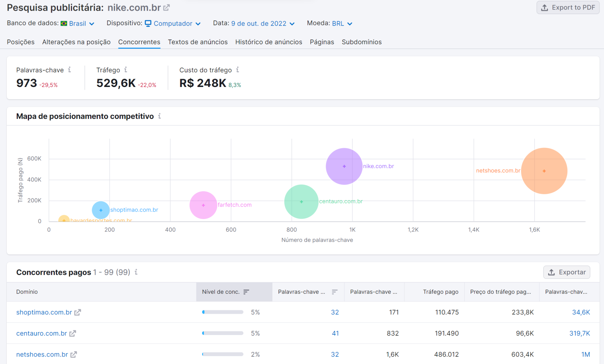Open Dispositivo Computador dropdown
Viewport: 604px width, 364px height.
(x=173, y=23)
